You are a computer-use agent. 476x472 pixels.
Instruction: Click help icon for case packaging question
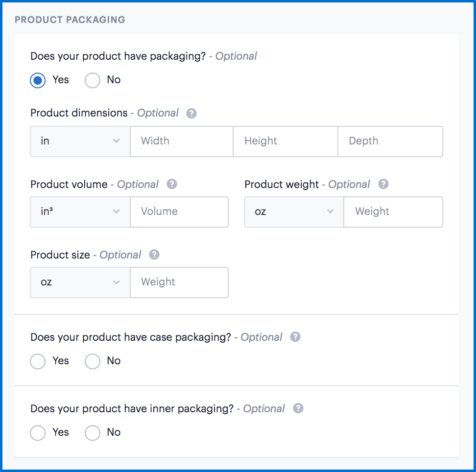[295, 337]
